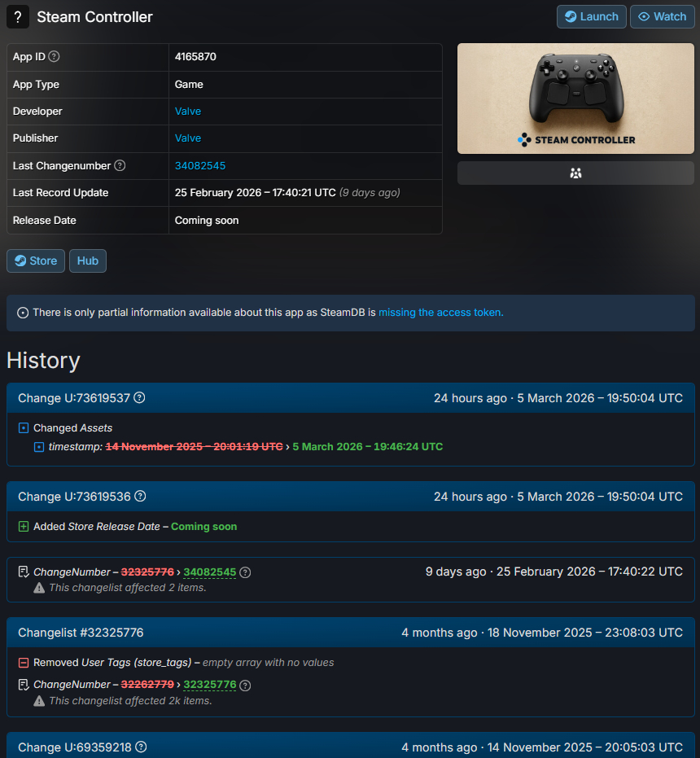Open last changenumber 34082545 link in table
Screen dimensions: 700x758
(x=200, y=166)
